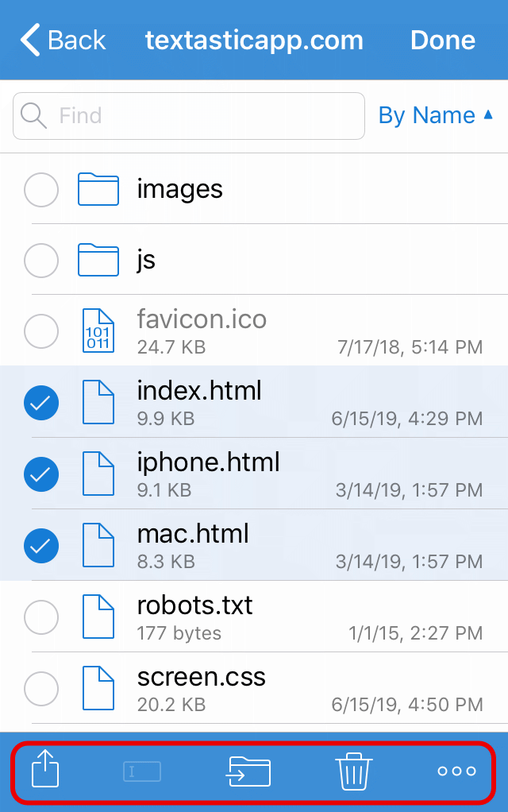Check the screen.css selection circle
The width and height of the screenshot is (508, 812).
point(41,688)
